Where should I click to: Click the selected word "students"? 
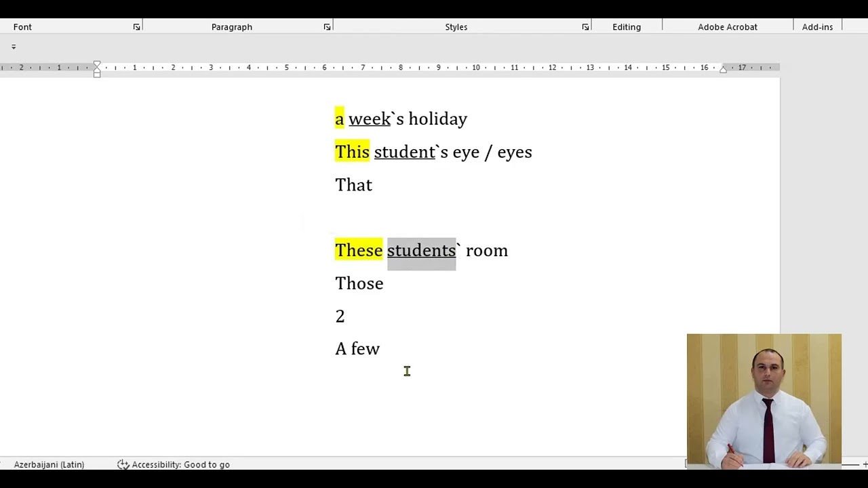click(421, 251)
